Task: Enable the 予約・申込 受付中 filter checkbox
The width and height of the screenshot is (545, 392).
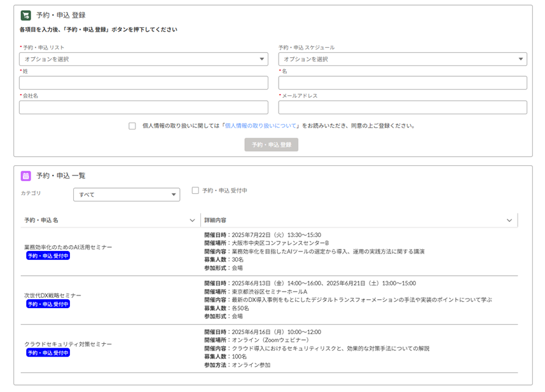Action: (x=195, y=190)
